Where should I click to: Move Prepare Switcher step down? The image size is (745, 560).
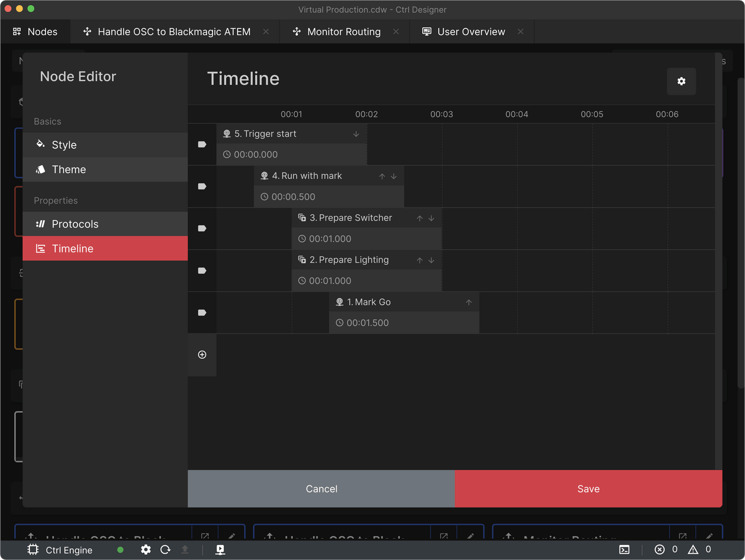point(432,218)
